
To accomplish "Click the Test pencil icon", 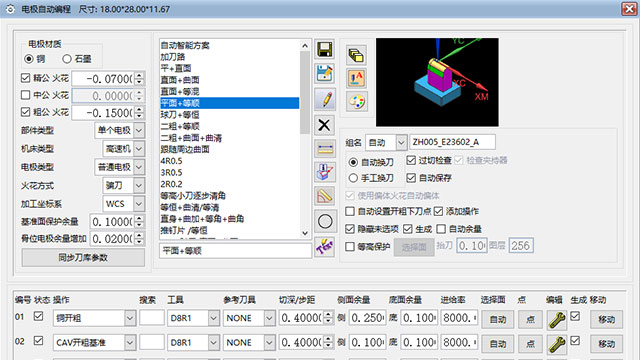I will (325, 247).
